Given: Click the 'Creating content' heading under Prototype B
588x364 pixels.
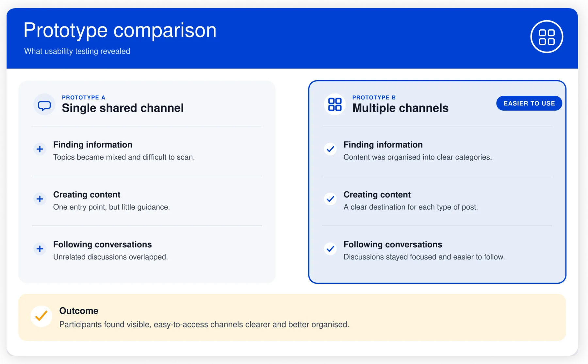Looking at the screenshot, I should pyautogui.click(x=377, y=195).
